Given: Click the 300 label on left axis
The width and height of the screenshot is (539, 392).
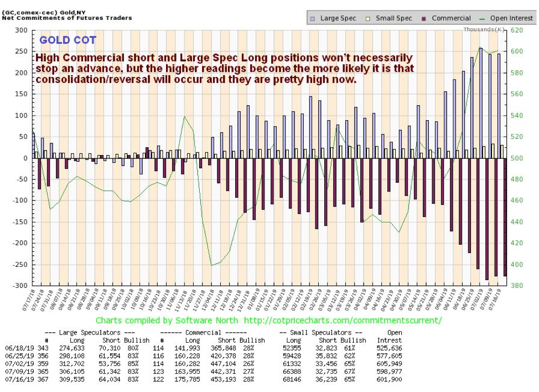Looking at the screenshot, I should point(22,30).
